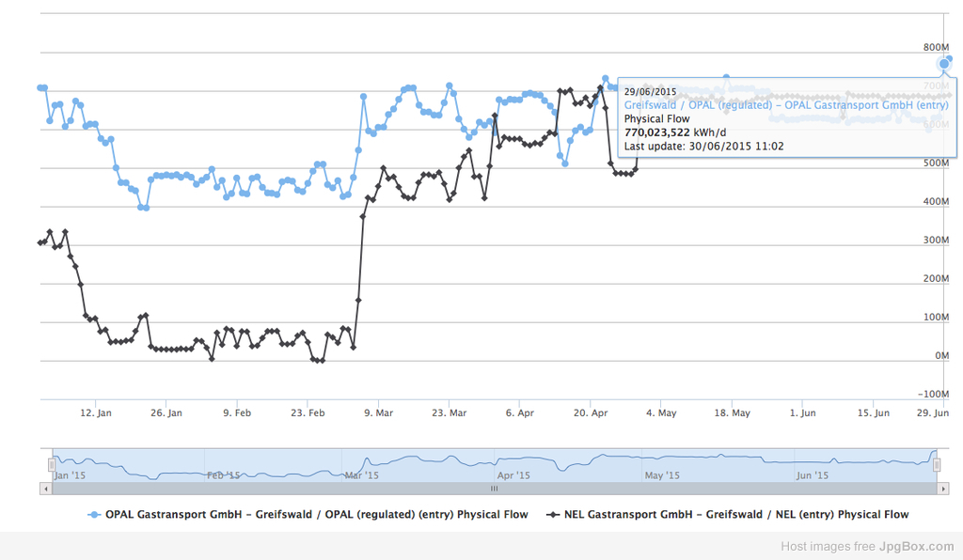Click the first OPAL data point on the blue line
The height and width of the screenshot is (560, 963).
[39, 87]
